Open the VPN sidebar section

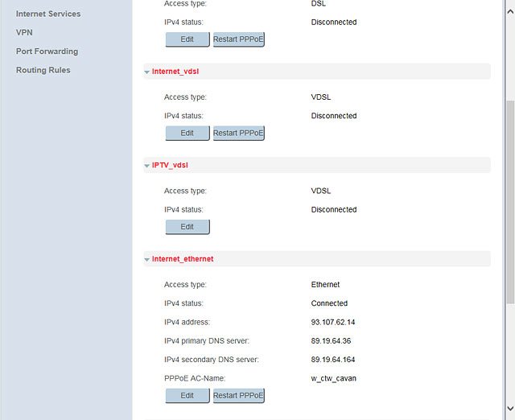(24, 32)
